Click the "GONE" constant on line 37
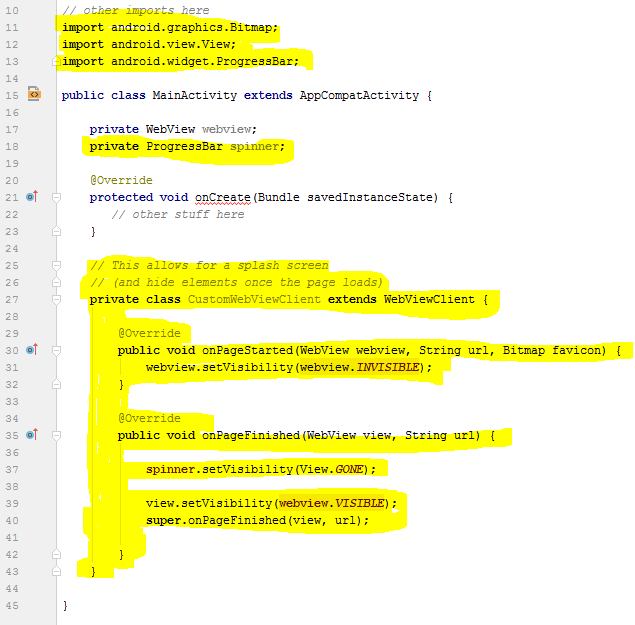Image resolution: width=635 pixels, height=625 pixels. (x=349, y=469)
